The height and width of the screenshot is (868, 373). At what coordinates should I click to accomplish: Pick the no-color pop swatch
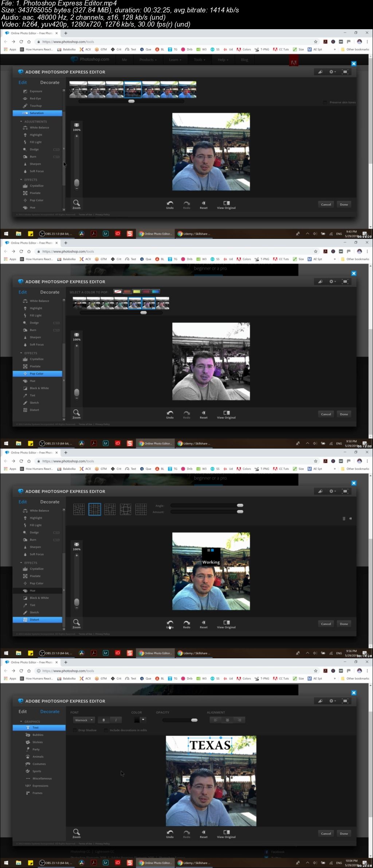[118, 291]
